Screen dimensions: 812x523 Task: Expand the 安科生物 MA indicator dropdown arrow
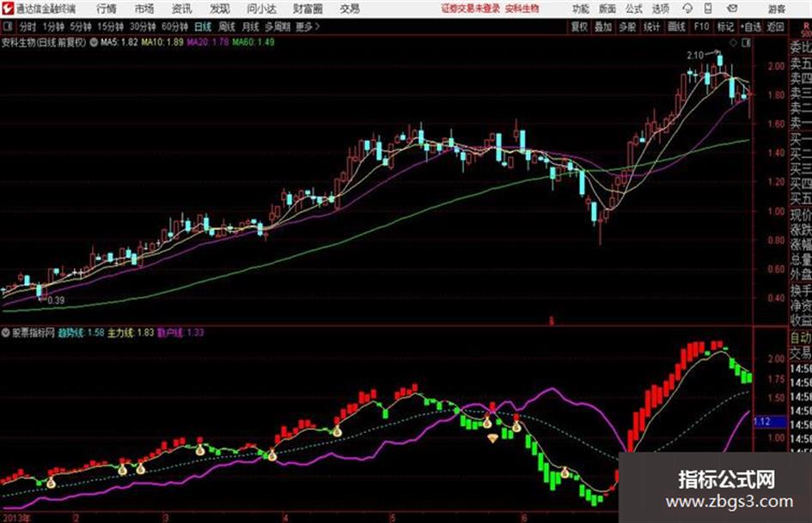pos(94,42)
